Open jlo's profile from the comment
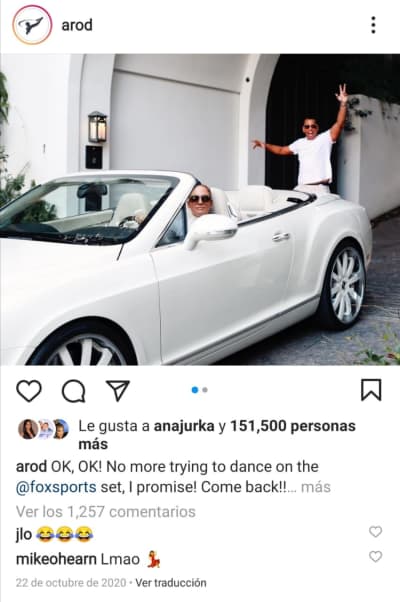Screen dimensions: 400x602 click(x=24, y=534)
